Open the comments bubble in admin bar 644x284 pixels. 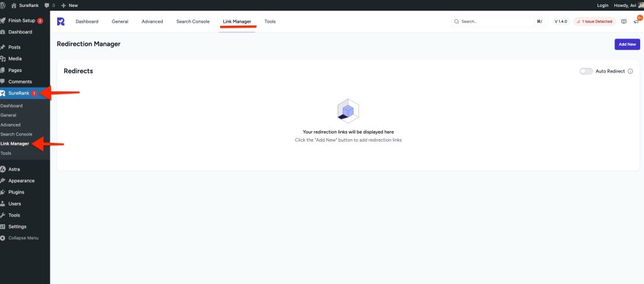pyautogui.click(x=50, y=5)
